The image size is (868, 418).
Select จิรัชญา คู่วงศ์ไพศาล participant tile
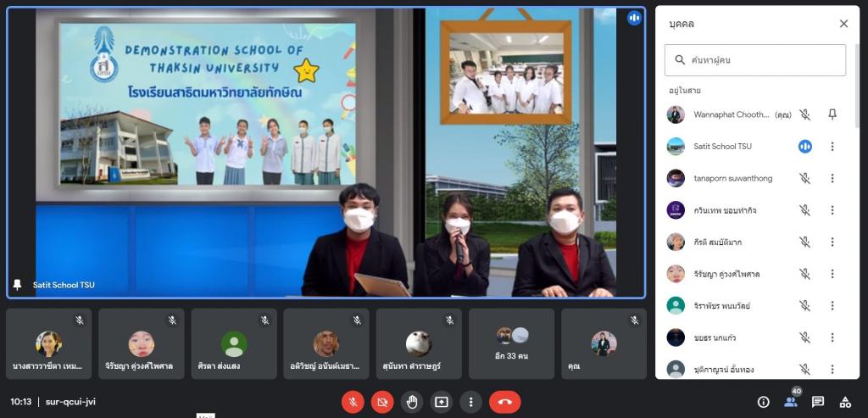tap(142, 344)
